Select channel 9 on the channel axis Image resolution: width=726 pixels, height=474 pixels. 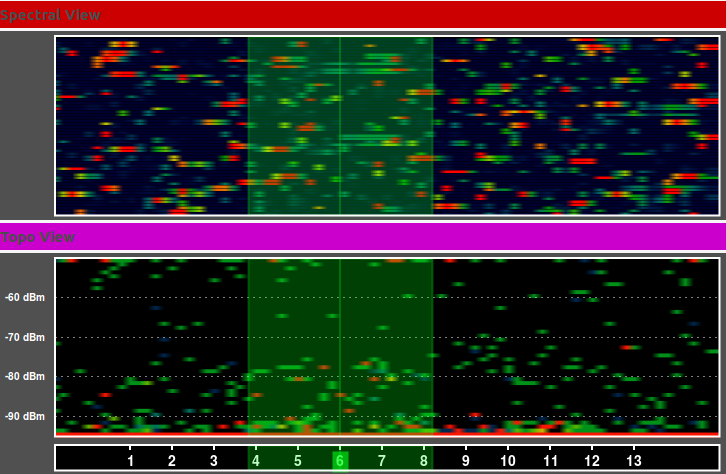(x=466, y=461)
